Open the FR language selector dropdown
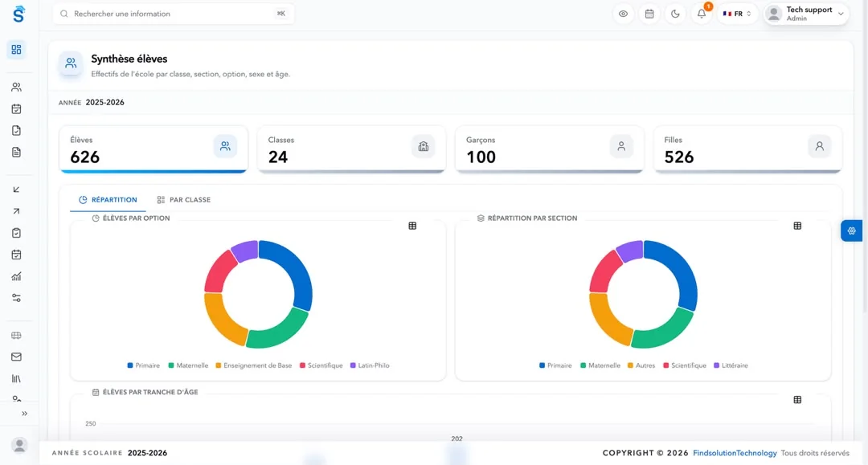 [x=737, y=14]
